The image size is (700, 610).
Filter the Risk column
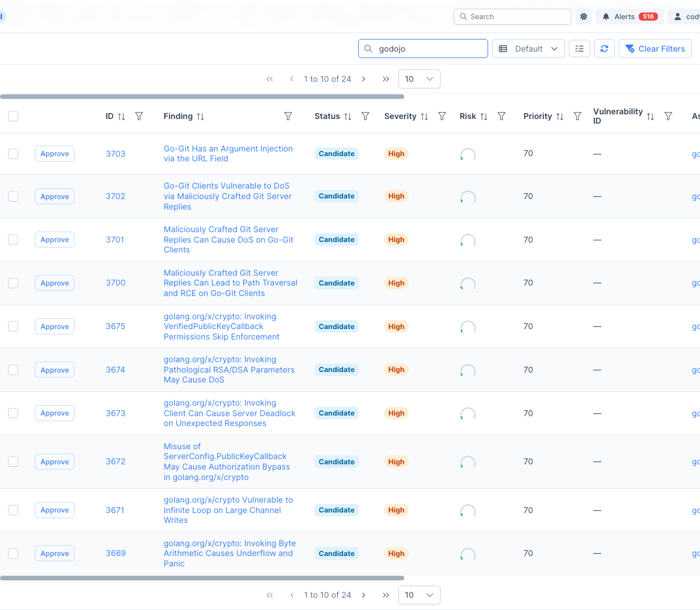click(501, 116)
